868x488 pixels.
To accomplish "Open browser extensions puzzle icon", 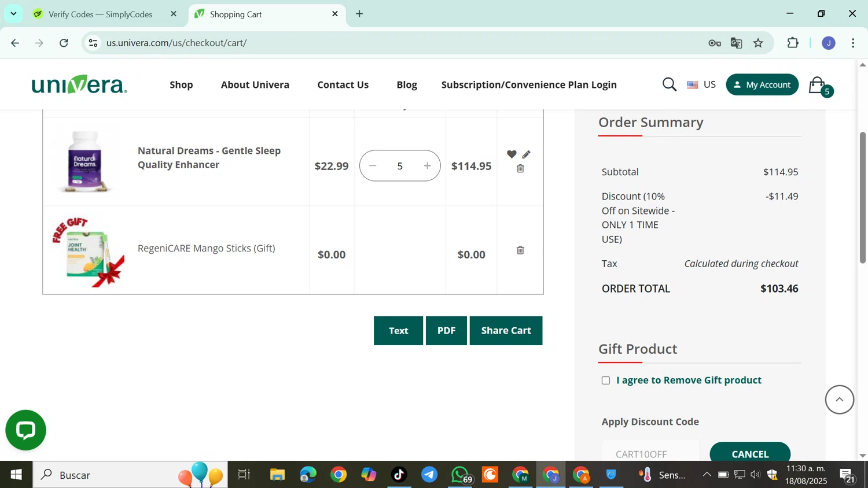I will pyautogui.click(x=793, y=43).
